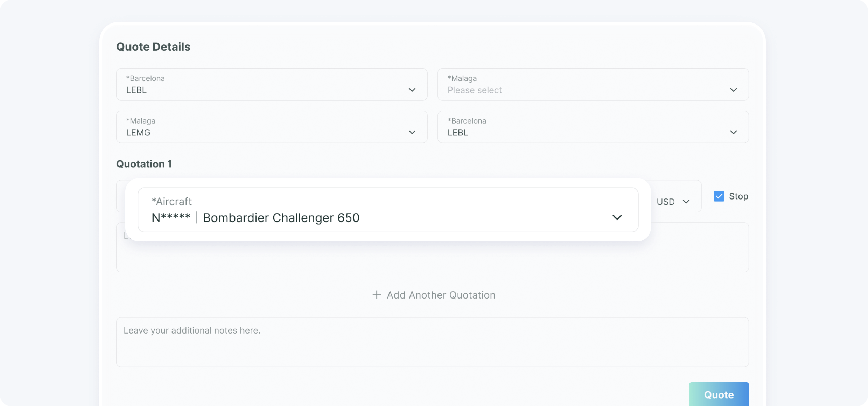
Task: Click Add Another Quotation
Action: click(441, 295)
